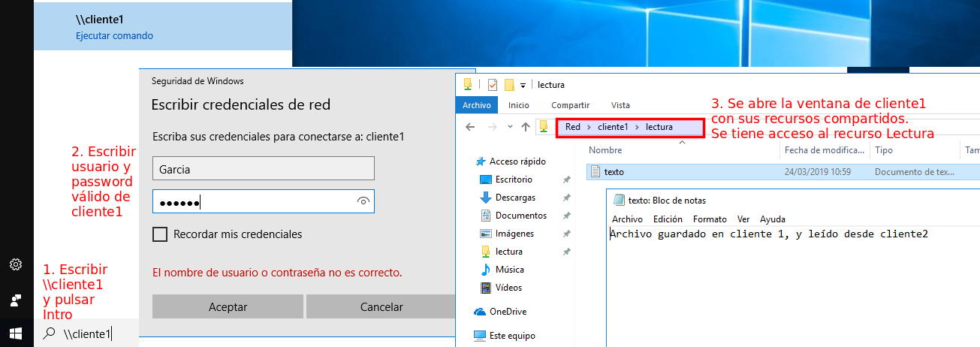Click the Escritorio desktop icon
980x347 pixels.
pos(485,180)
